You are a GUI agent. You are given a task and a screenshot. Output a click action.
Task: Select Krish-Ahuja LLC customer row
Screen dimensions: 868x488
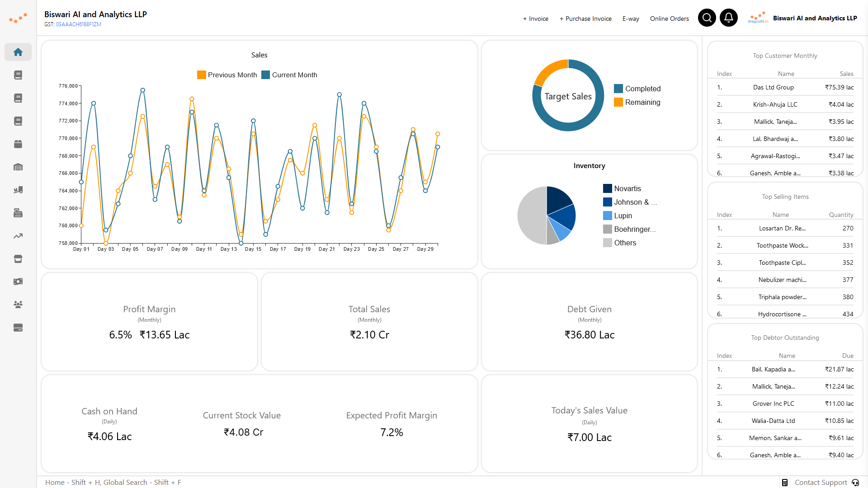785,104
